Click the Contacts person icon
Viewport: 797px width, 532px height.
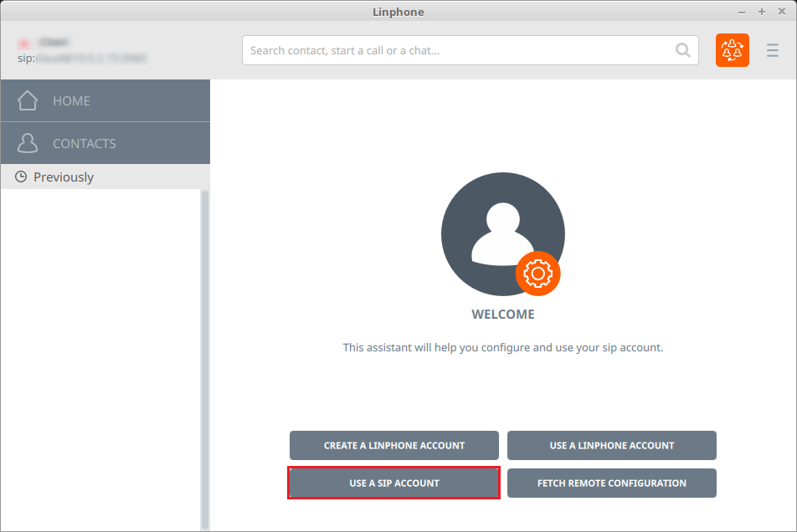pos(28,143)
